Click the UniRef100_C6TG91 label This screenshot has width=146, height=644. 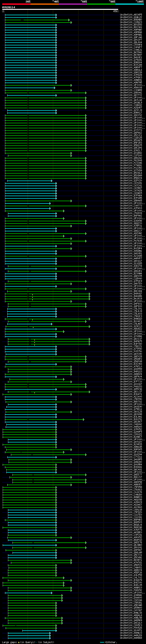pos(131,183)
